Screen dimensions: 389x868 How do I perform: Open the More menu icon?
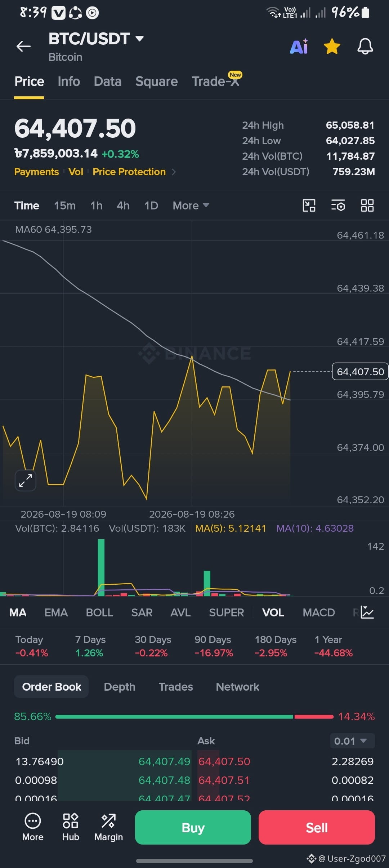(33, 827)
